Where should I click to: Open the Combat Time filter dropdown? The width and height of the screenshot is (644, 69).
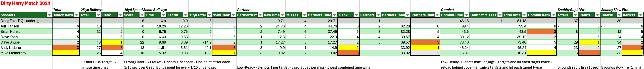coord(466,15)
